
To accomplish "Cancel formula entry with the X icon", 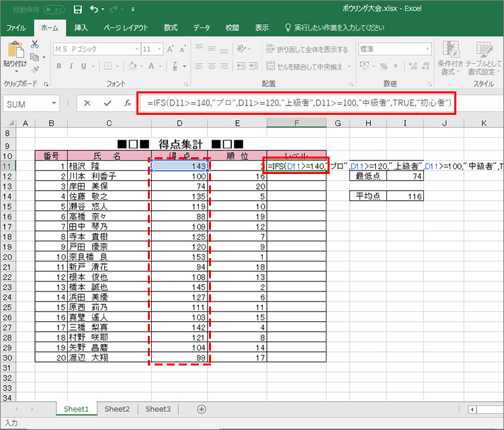I will [87, 103].
